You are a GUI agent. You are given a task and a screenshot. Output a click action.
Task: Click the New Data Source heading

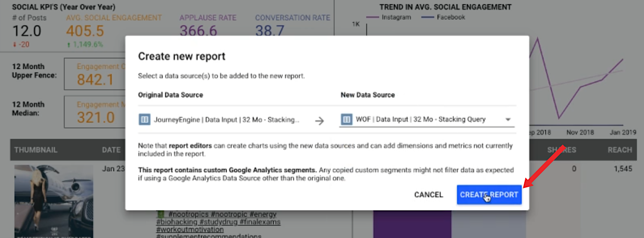click(x=367, y=95)
